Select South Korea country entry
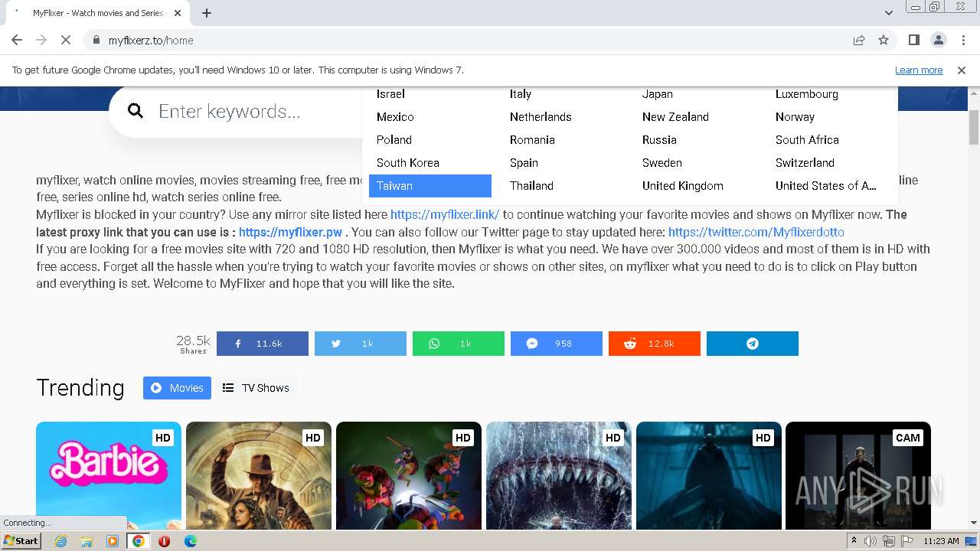980x551 pixels. 408,163
